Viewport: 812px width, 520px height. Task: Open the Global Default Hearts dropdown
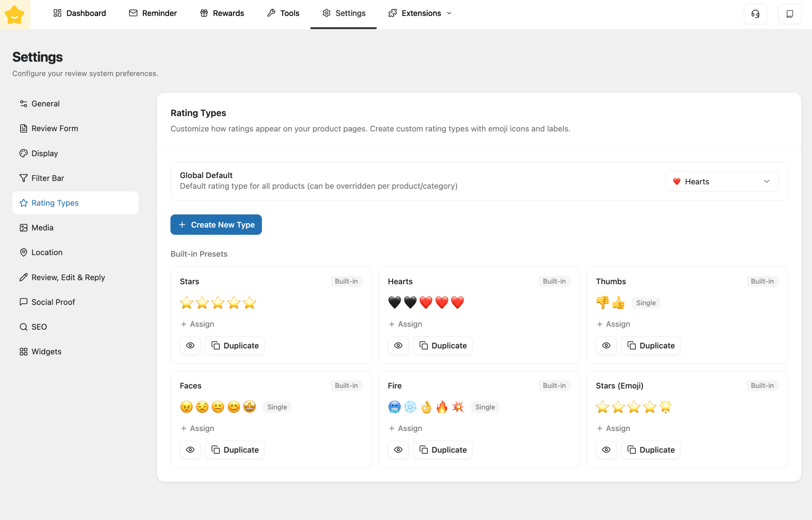point(722,182)
